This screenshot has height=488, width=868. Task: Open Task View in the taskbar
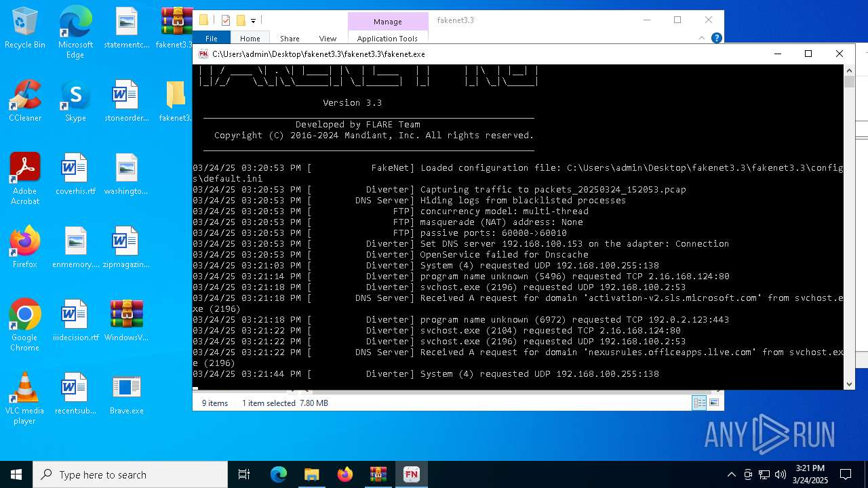244,474
